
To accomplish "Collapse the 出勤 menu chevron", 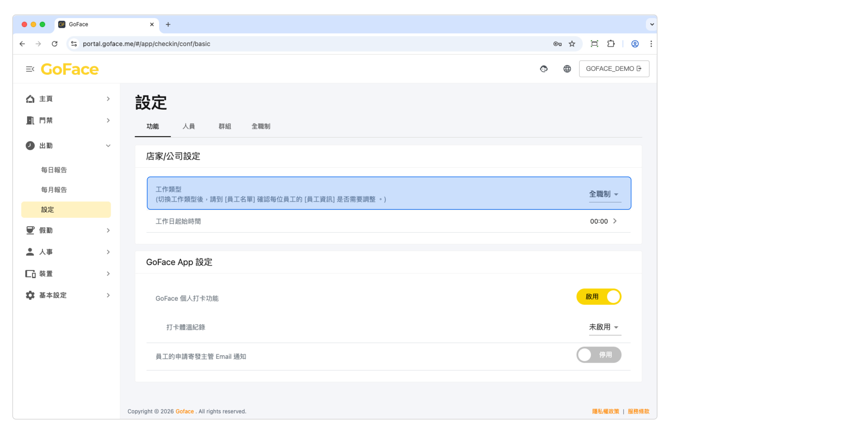I will point(108,146).
